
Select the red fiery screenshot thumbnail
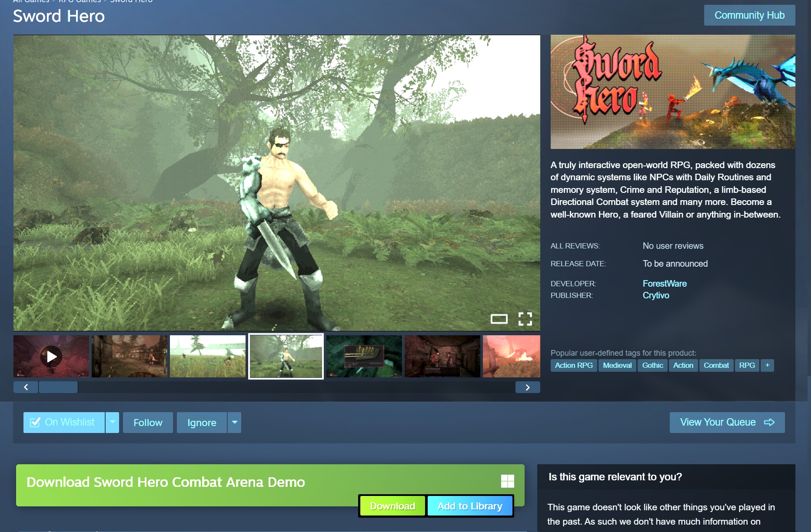tap(512, 356)
